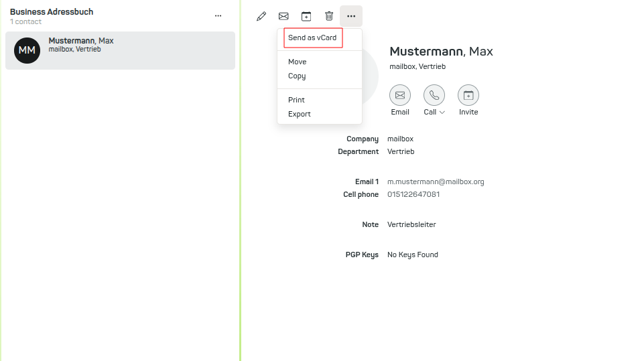Image resolution: width=644 pixels, height=361 pixels.
Task: Open Business Adressbuch three-dot options menu
Action: [x=218, y=16]
